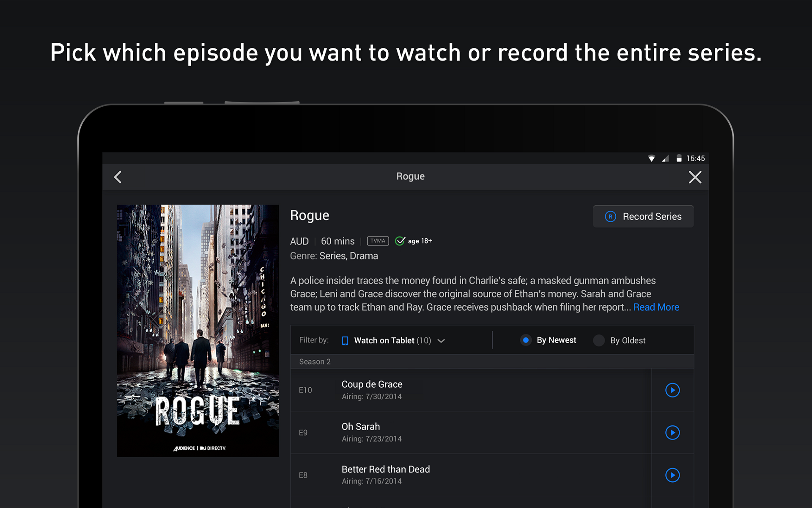The height and width of the screenshot is (508, 812).
Task: Click the Record Series R icon
Action: click(610, 216)
